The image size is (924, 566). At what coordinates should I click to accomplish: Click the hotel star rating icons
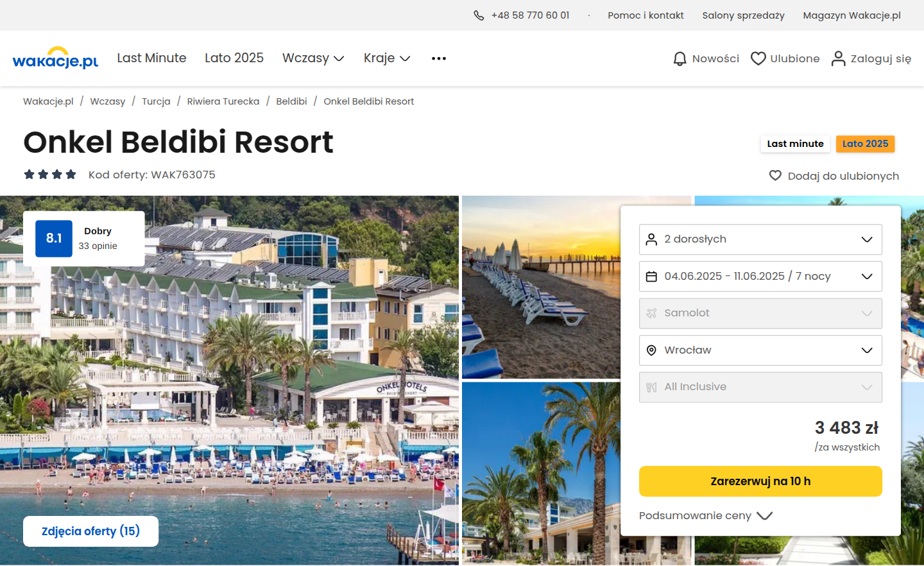(x=50, y=175)
